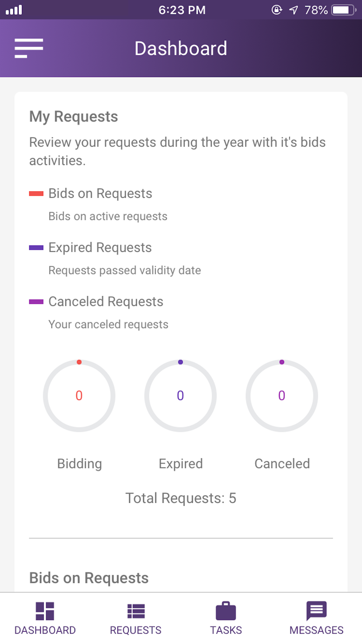Viewport: 362px width, 644px height.
Task: Tap the Dashboard grid icon
Action: tap(45, 611)
